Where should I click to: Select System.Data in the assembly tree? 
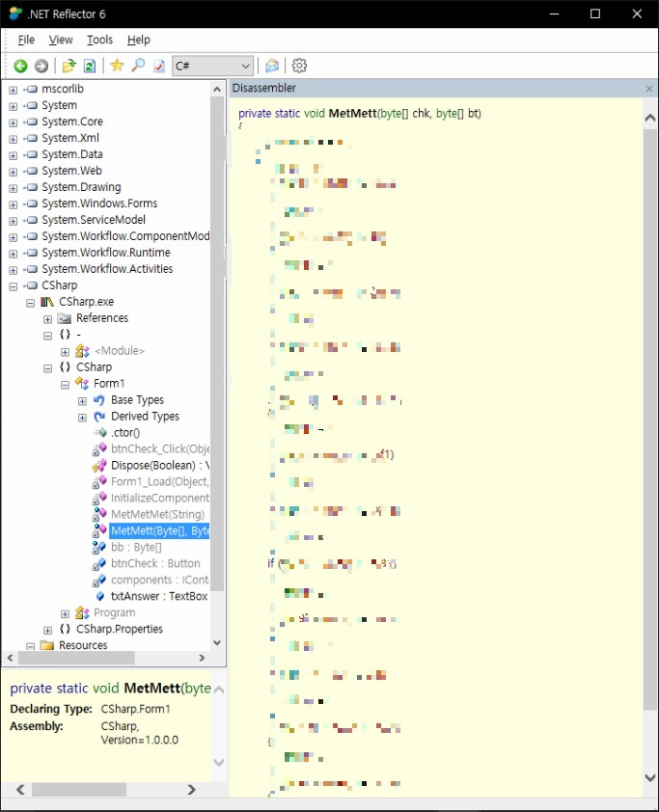point(72,154)
